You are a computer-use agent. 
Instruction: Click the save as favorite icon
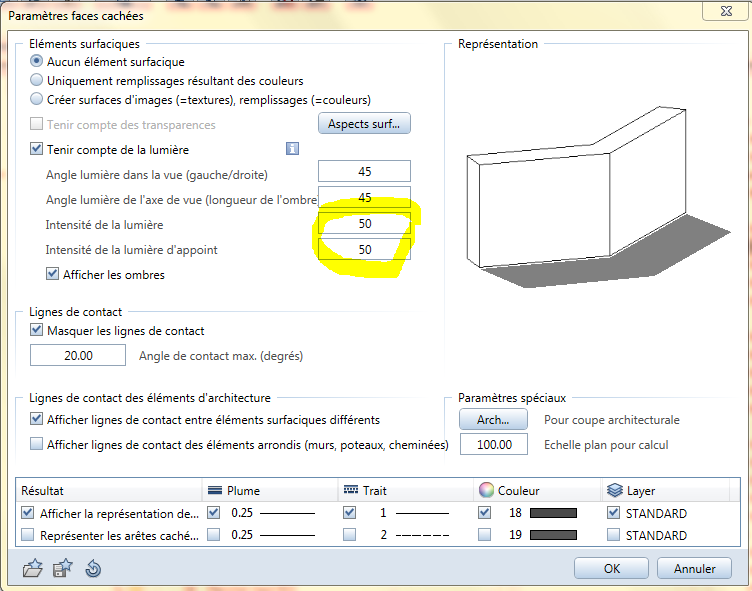[x=62, y=568]
